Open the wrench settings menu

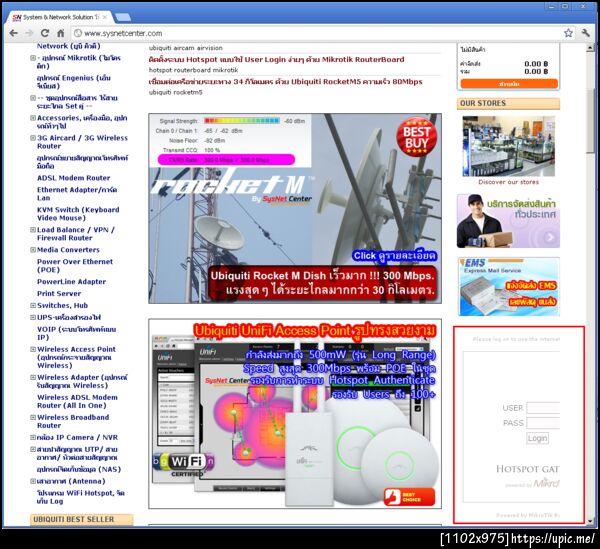[x=585, y=33]
